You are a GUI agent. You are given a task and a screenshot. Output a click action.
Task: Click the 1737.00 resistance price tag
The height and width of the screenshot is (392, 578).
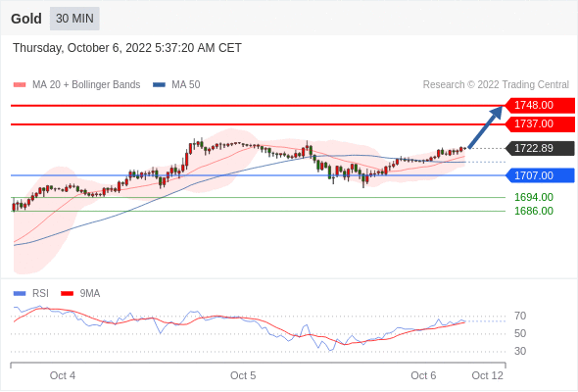click(x=540, y=123)
